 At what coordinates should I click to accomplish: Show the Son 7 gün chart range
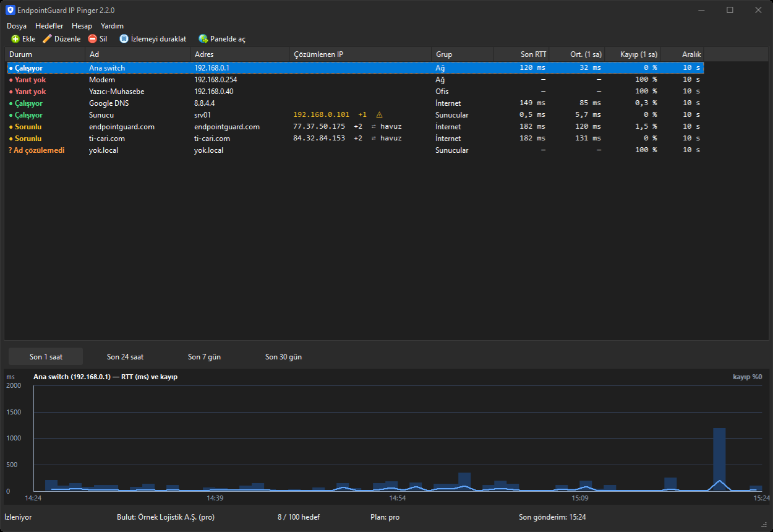[204, 357]
